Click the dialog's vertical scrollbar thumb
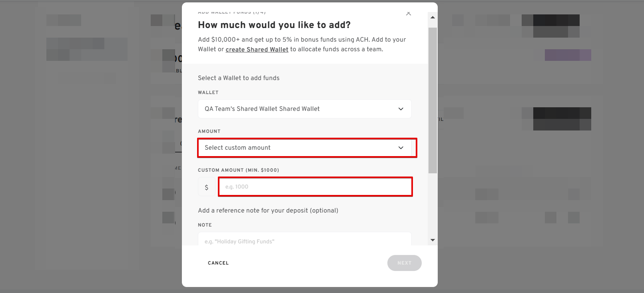 433,100
